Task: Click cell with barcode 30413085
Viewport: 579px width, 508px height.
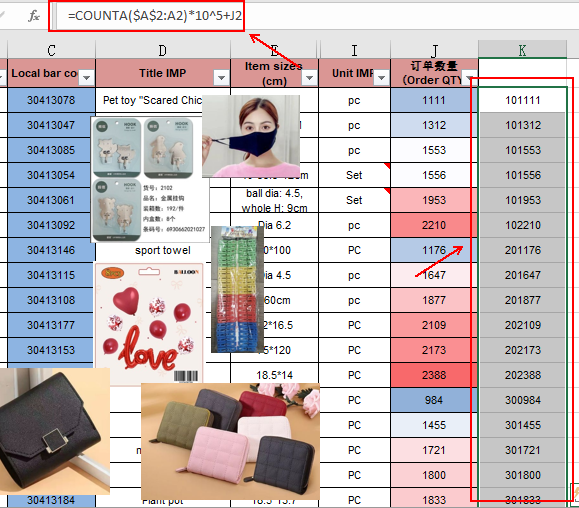Action: pyautogui.click(x=51, y=150)
